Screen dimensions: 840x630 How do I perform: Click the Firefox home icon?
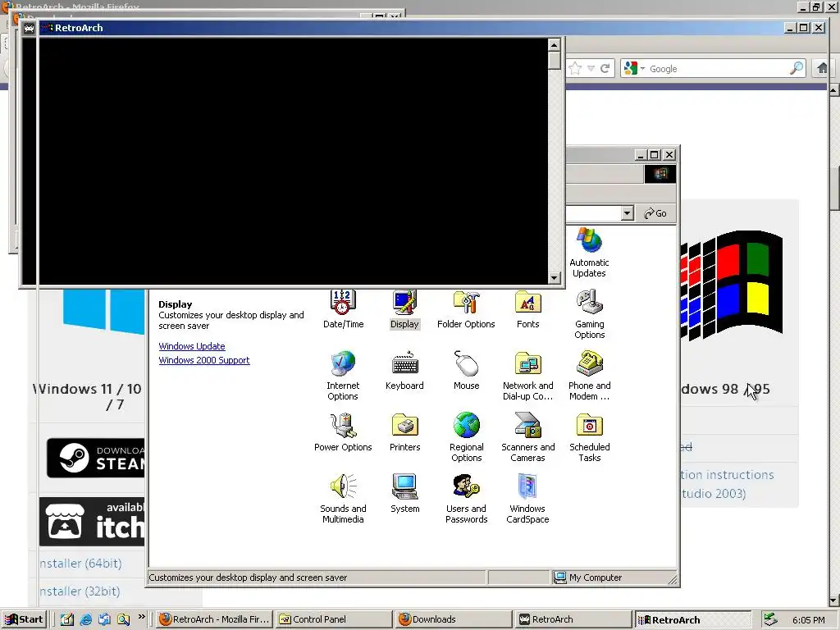click(x=822, y=69)
